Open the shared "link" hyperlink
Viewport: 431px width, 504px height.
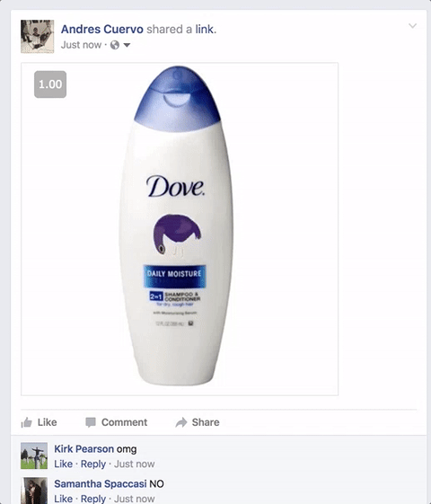[x=204, y=30]
